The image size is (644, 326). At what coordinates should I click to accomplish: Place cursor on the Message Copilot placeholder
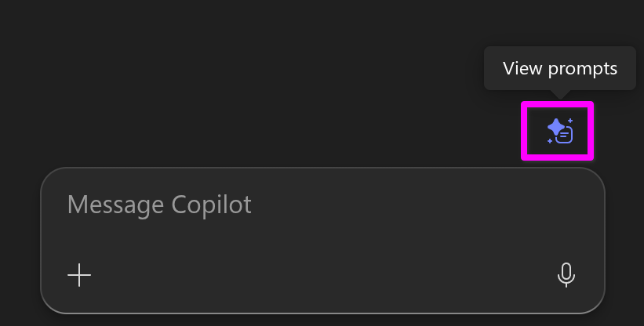tap(159, 205)
